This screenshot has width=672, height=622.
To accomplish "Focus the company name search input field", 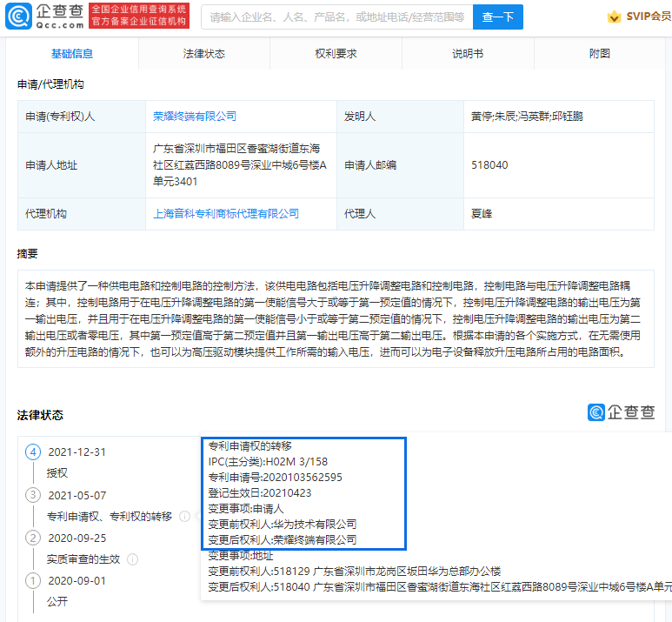I will coord(336,17).
